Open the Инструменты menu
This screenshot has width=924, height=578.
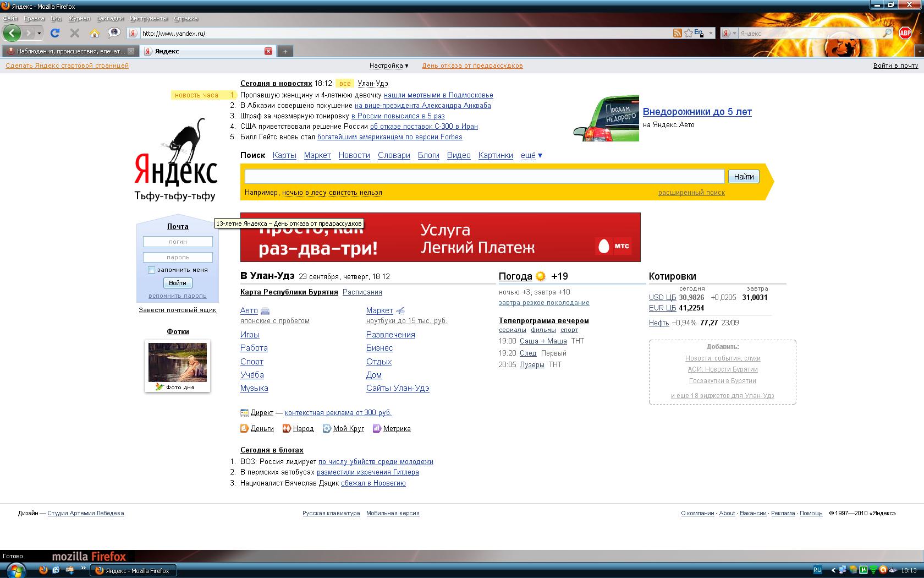coord(149,18)
